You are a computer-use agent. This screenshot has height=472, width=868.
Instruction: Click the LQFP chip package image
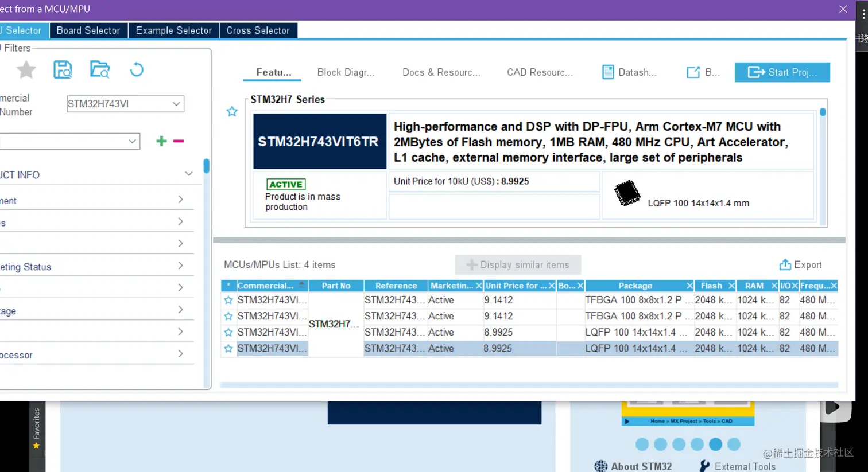coord(627,193)
